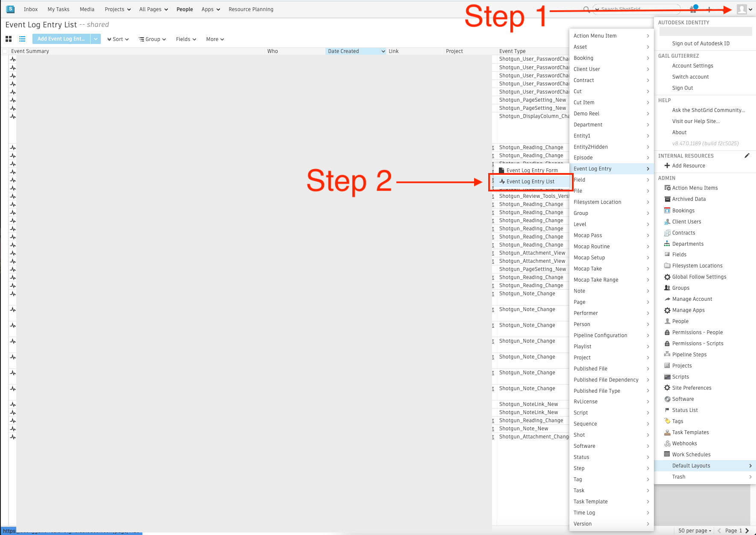Image resolution: width=756 pixels, height=535 pixels.
Task: Click the ShotGrid logo icon
Action: pyautogui.click(x=10, y=9)
